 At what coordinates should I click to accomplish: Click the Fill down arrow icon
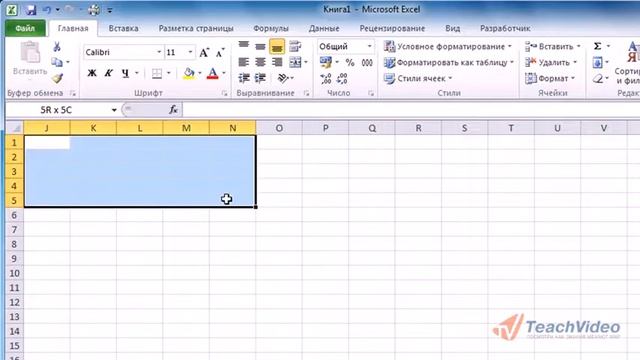click(597, 62)
